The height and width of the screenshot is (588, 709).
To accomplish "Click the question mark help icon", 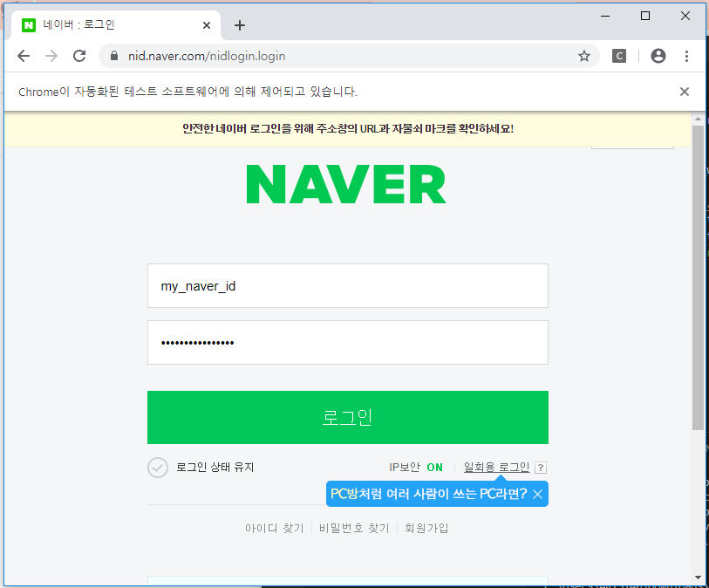I will tap(541, 468).
